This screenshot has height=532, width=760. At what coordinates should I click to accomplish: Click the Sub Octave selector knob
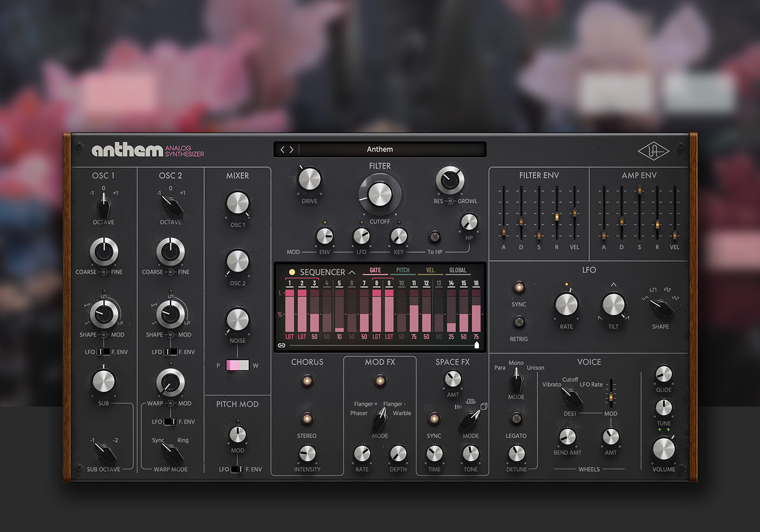click(105, 452)
